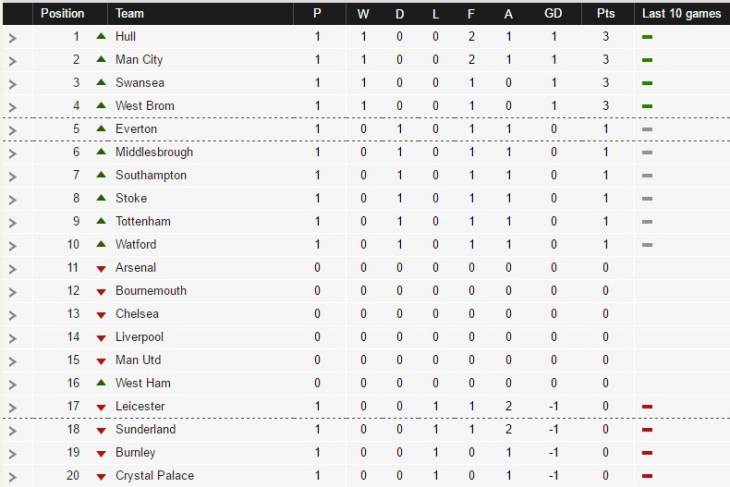Sort table by Position column header
The width and height of the screenshot is (730, 487).
(62, 14)
